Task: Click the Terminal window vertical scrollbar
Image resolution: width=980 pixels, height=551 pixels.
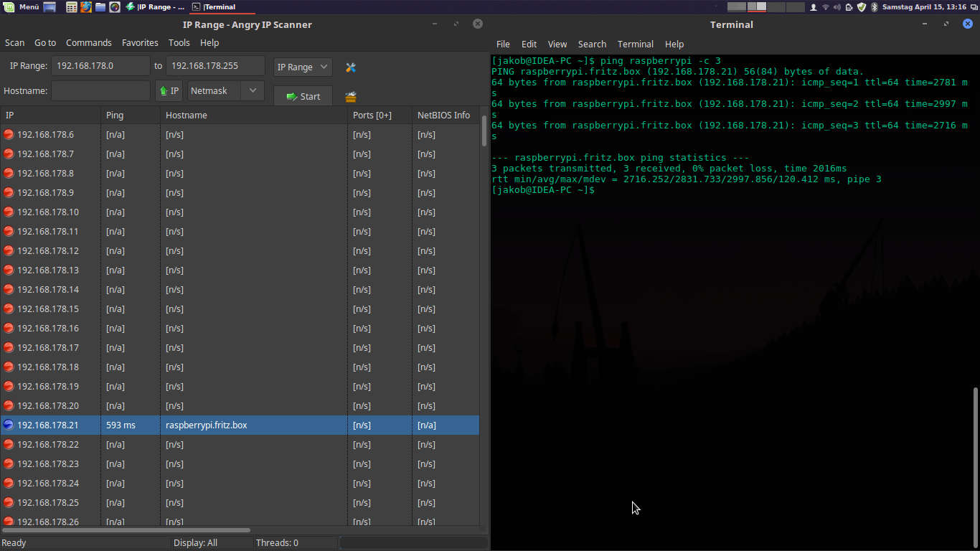Action: [976, 466]
